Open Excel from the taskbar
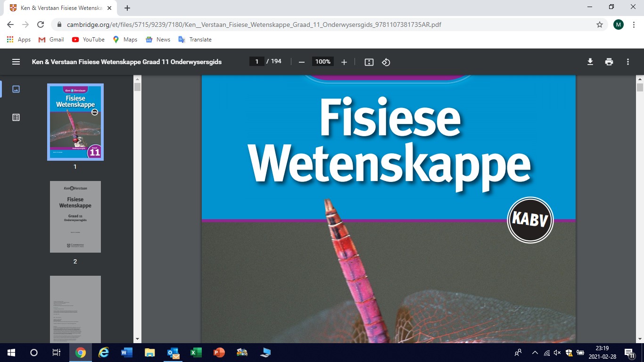Screen dimensions: 644x362 pyautogui.click(x=196, y=353)
